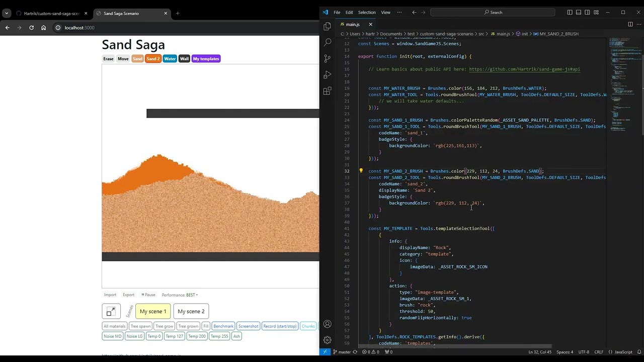The width and height of the screenshot is (644, 362).
Task: Open the VS Code Explorer view
Action: click(x=328, y=27)
